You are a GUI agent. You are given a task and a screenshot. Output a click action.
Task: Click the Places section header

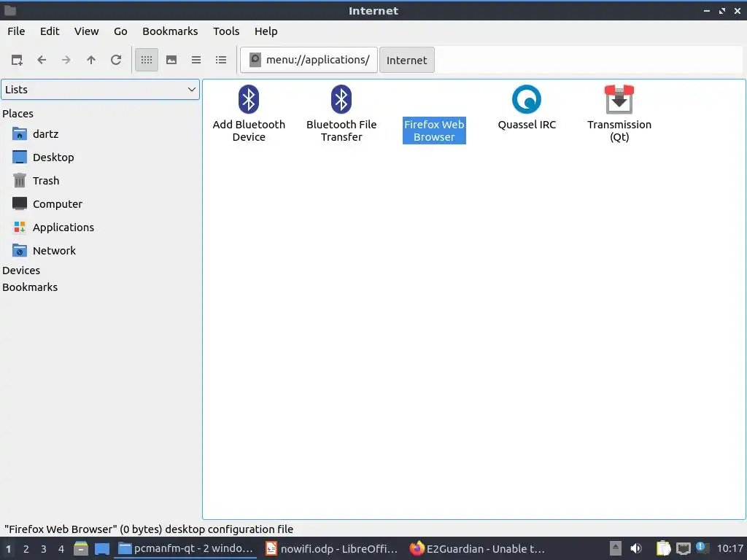point(18,114)
